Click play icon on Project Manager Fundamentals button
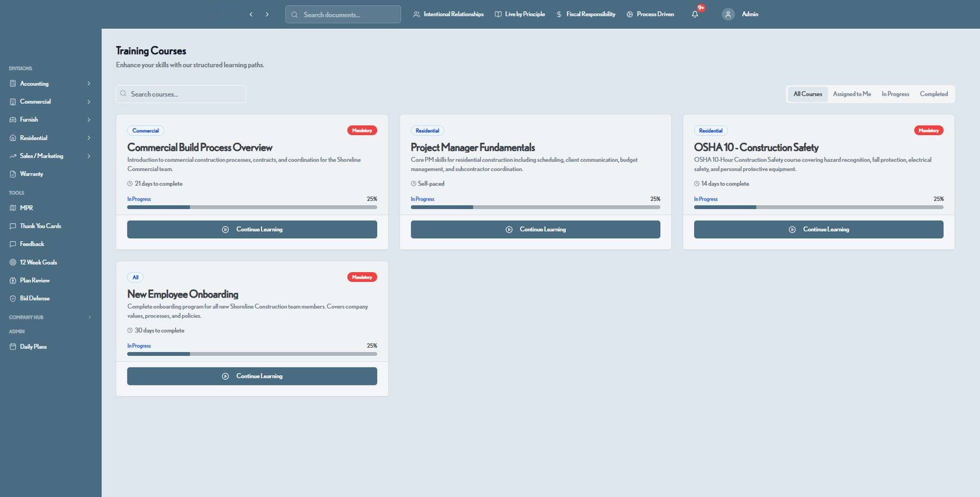Screen dimensions: 980x497 point(509,230)
